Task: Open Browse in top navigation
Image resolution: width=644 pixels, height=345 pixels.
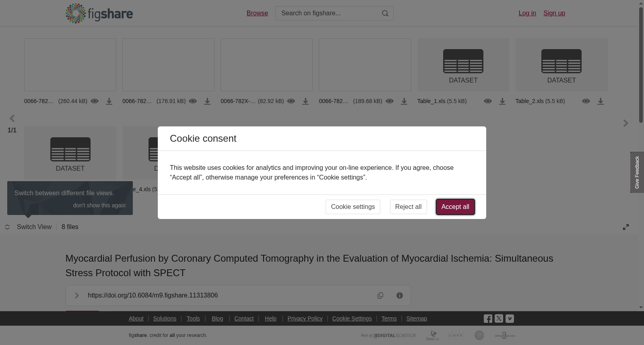Action: pos(257,13)
